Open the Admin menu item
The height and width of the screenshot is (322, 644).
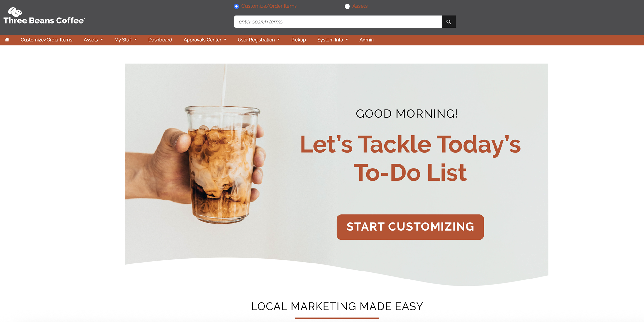(366, 40)
